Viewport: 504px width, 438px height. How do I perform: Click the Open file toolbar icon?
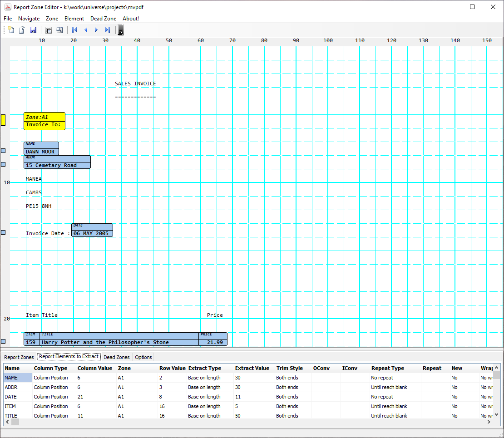point(22,30)
